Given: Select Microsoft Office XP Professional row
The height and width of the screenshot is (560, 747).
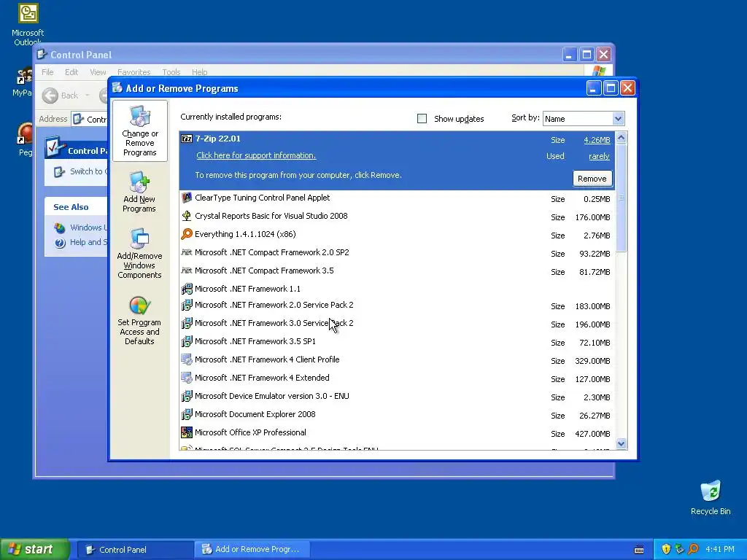Looking at the screenshot, I should click(x=398, y=433).
